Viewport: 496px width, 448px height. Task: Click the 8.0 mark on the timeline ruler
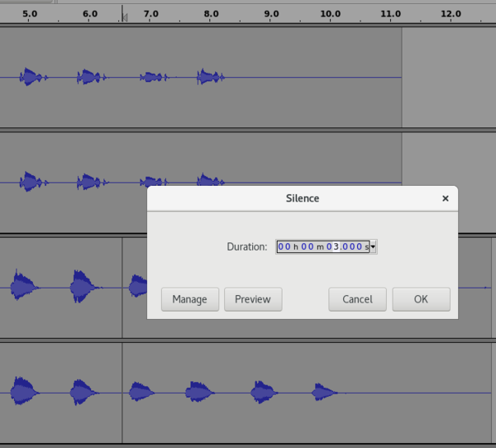point(211,14)
